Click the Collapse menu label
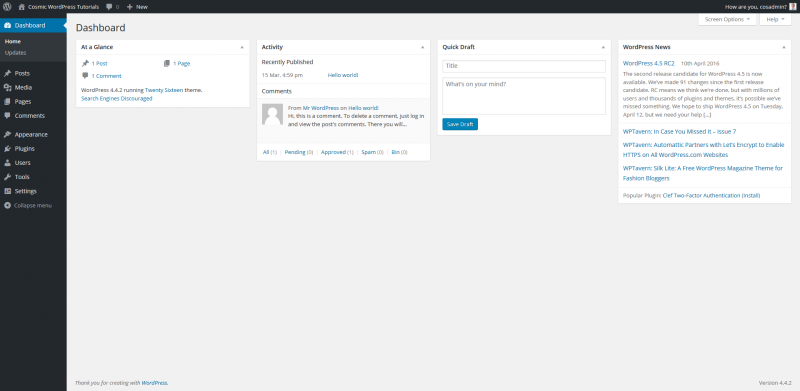Image resolution: width=800 pixels, height=391 pixels. click(x=33, y=206)
